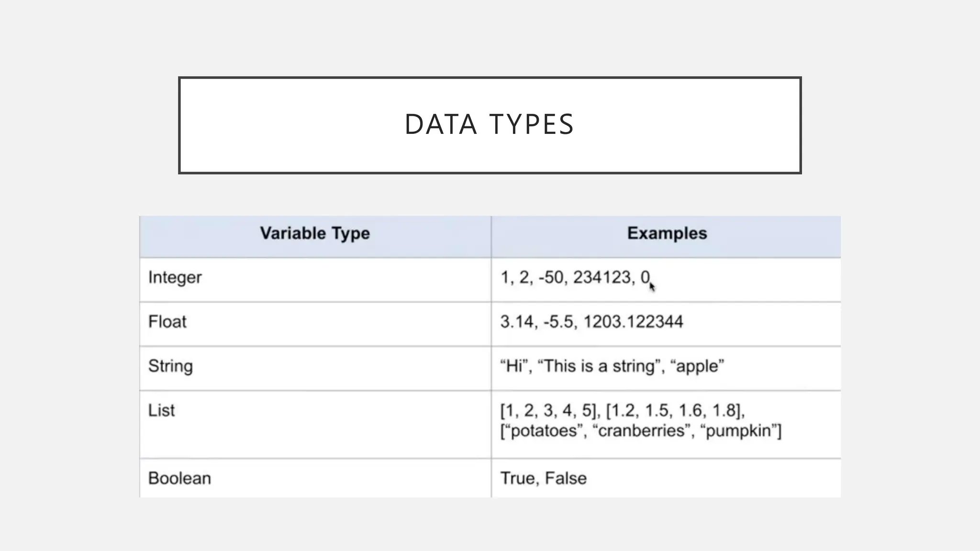Select the 1203.122344 float example
Viewport: 980px width, 551px height.
pyautogui.click(x=633, y=322)
